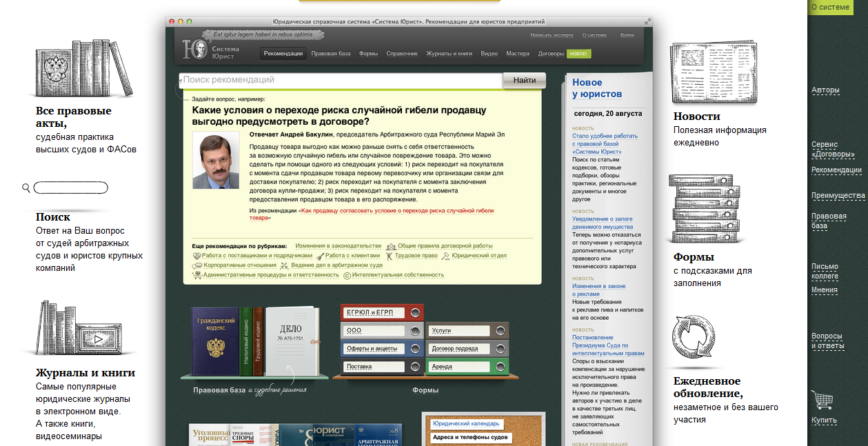Open the Трудовое право rubric link
This screenshot has width=868, height=446.
click(416, 256)
